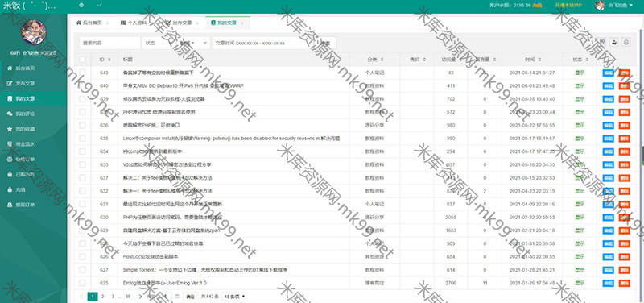
Task: Sort the table by 分类 column
Action: [x=382, y=60]
